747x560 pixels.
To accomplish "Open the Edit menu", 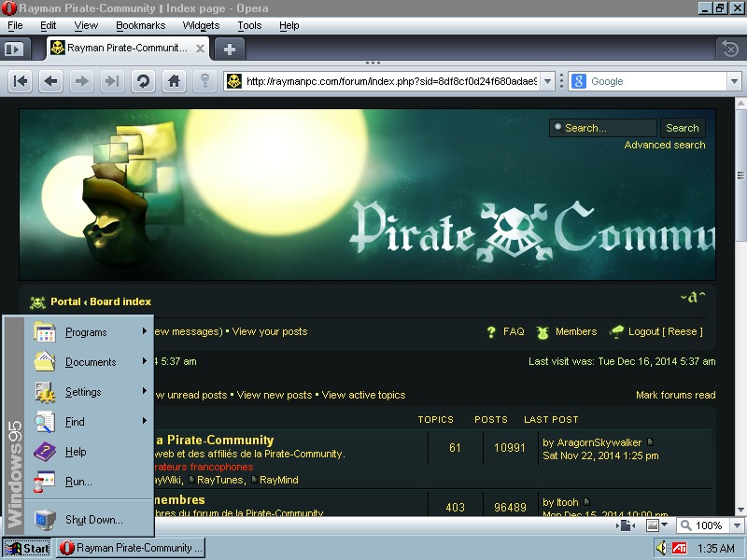I will click(x=49, y=25).
